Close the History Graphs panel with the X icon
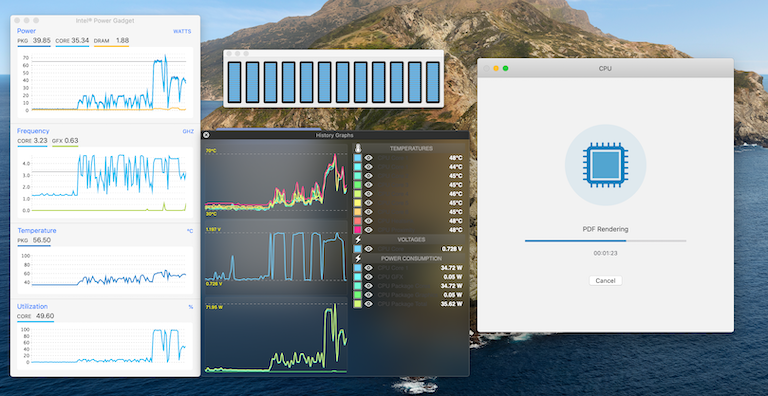This screenshot has height=396, width=768. 206,135
